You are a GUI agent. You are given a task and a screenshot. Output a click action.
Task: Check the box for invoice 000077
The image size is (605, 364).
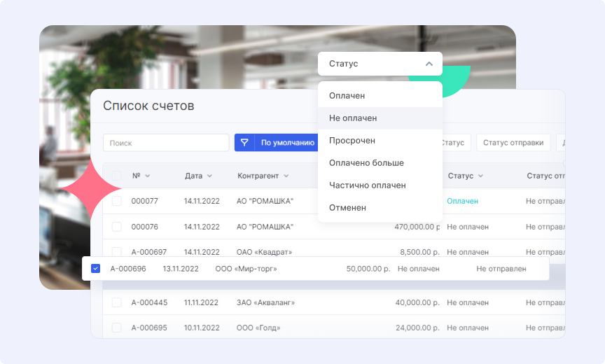tap(116, 201)
